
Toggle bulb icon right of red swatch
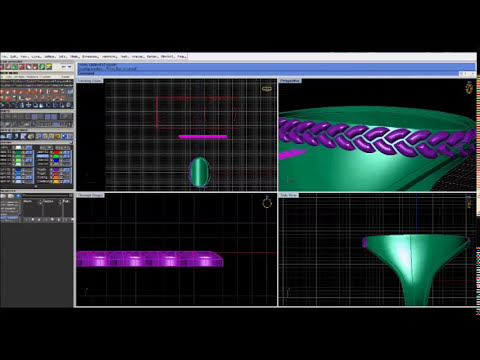[61, 152]
